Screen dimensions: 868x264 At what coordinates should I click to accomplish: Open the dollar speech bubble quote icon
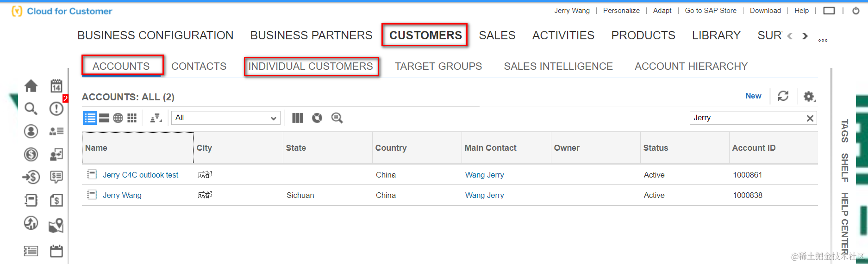(56, 177)
